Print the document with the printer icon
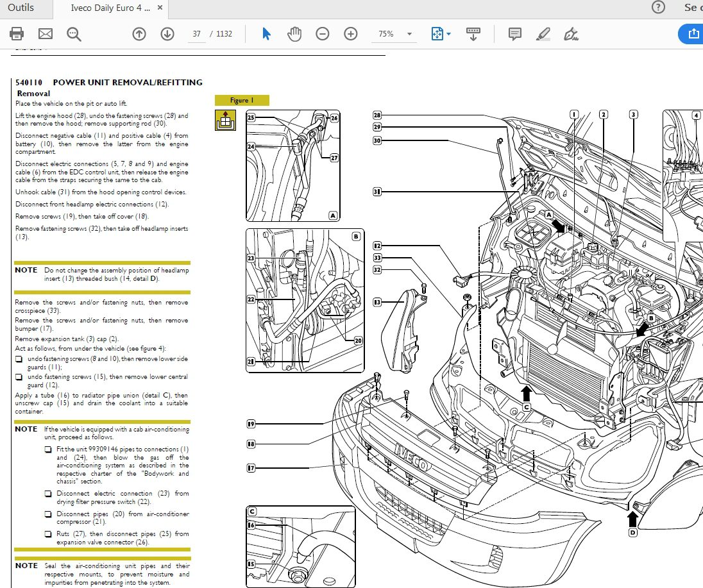 (x=17, y=33)
